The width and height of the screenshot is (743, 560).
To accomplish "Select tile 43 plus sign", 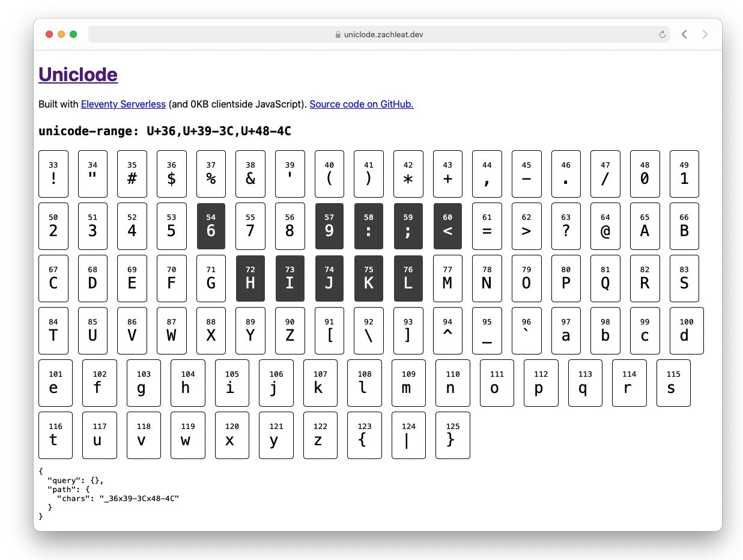I will tap(447, 174).
